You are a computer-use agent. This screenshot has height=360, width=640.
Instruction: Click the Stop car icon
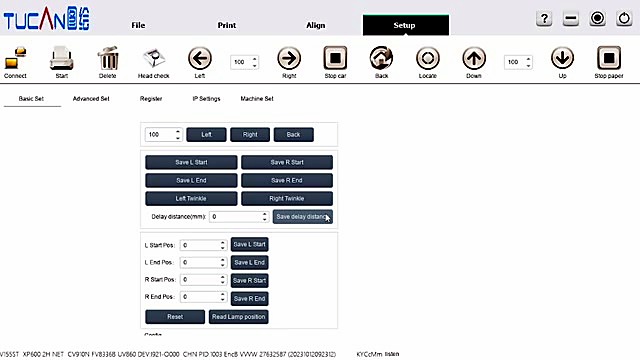[x=335, y=58]
